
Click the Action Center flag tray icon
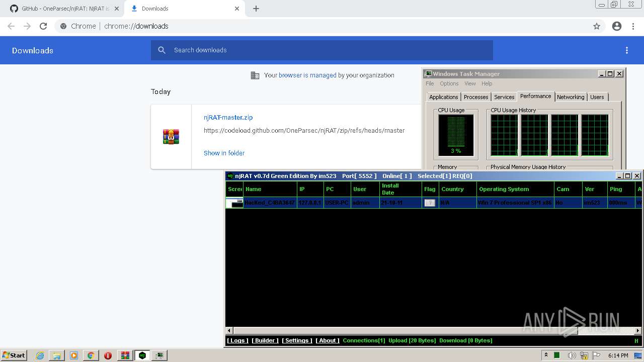point(596,355)
